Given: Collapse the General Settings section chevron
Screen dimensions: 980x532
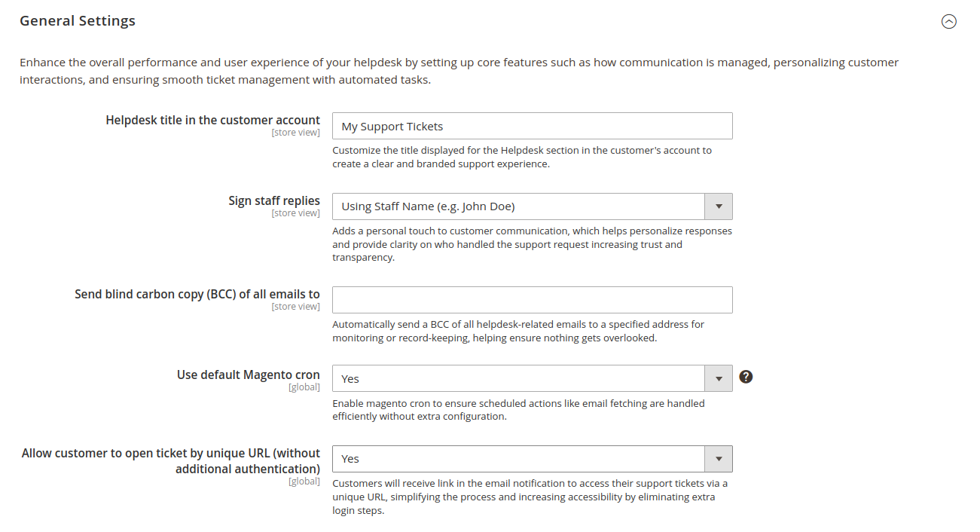Looking at the screenshot, I should (x=949, y=22).
